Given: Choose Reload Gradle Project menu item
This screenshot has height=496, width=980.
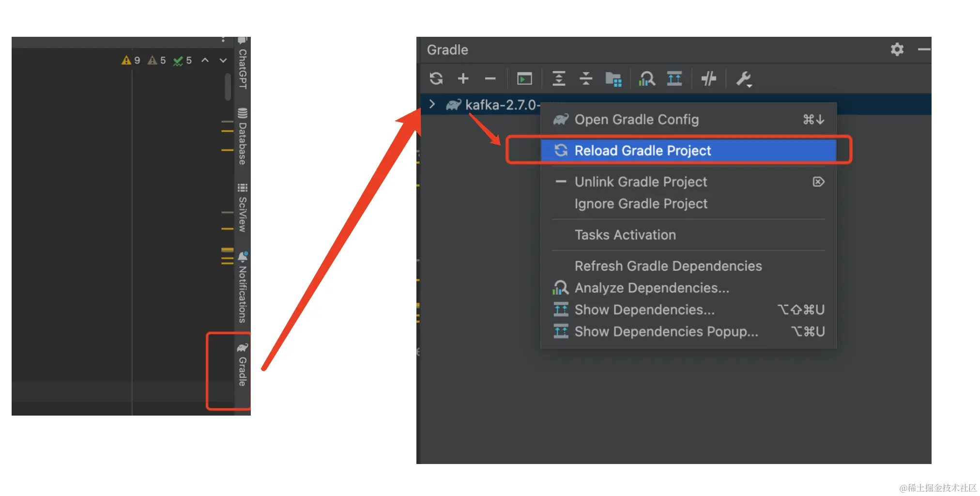Looking at the screenshot, I should tap(688, 151).
